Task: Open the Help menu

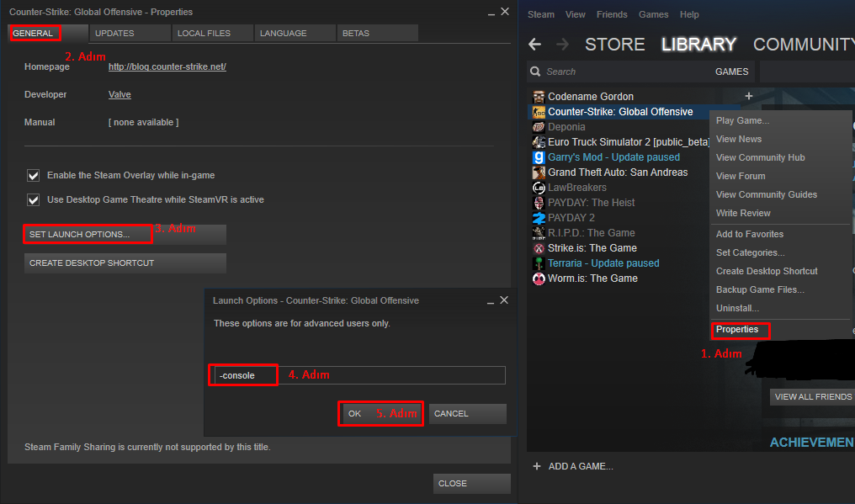Action: point(689,15)
